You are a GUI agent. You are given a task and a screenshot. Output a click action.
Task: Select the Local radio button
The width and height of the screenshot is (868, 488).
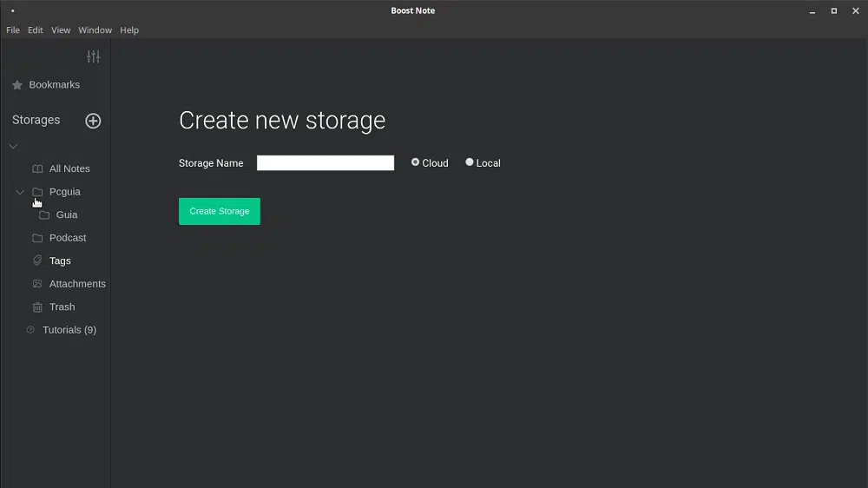click(470, 162)
